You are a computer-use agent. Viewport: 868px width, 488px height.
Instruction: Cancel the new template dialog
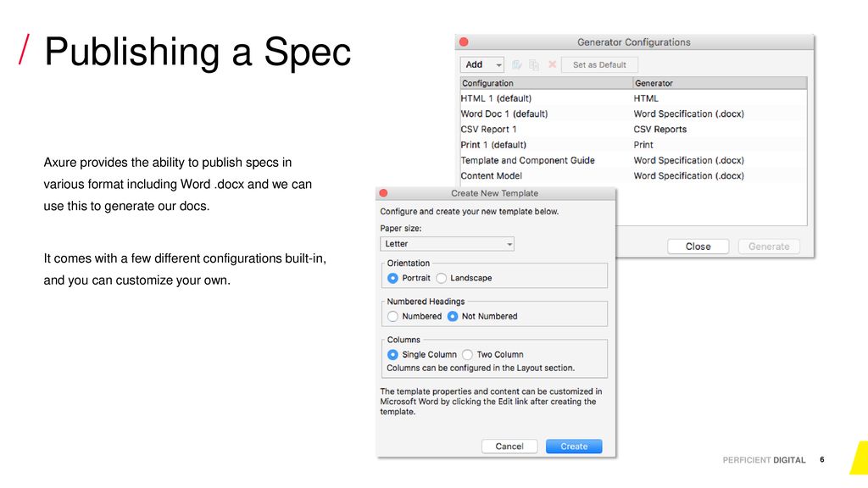pos(509,446)
